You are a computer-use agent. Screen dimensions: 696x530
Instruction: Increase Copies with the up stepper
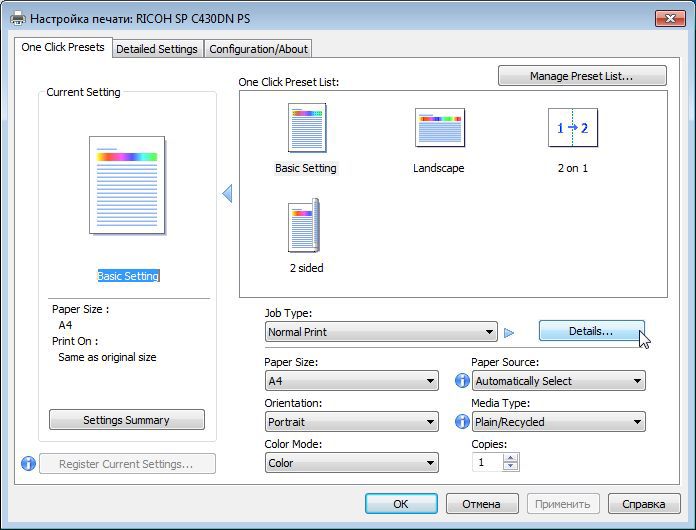(510, 458)
